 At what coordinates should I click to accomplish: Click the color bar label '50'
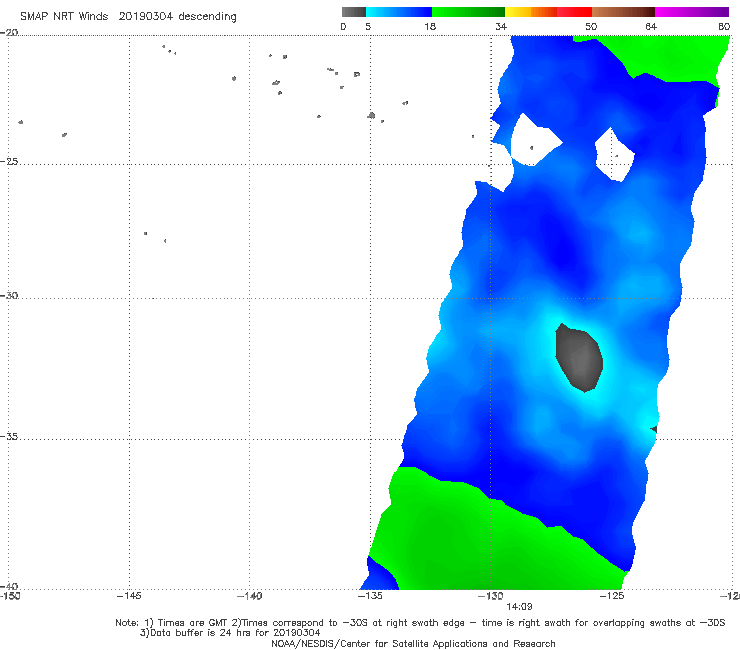(591, 27)
